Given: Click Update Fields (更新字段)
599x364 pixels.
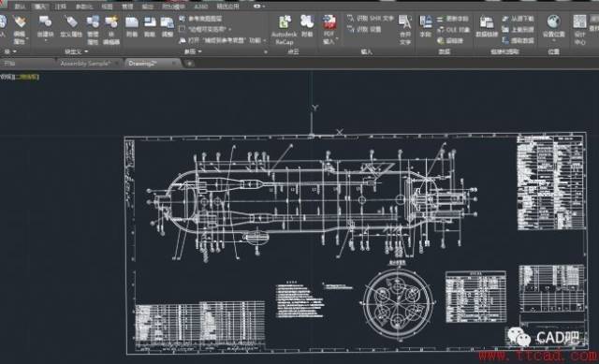Looking at the screenshot, I should [453, 19].
